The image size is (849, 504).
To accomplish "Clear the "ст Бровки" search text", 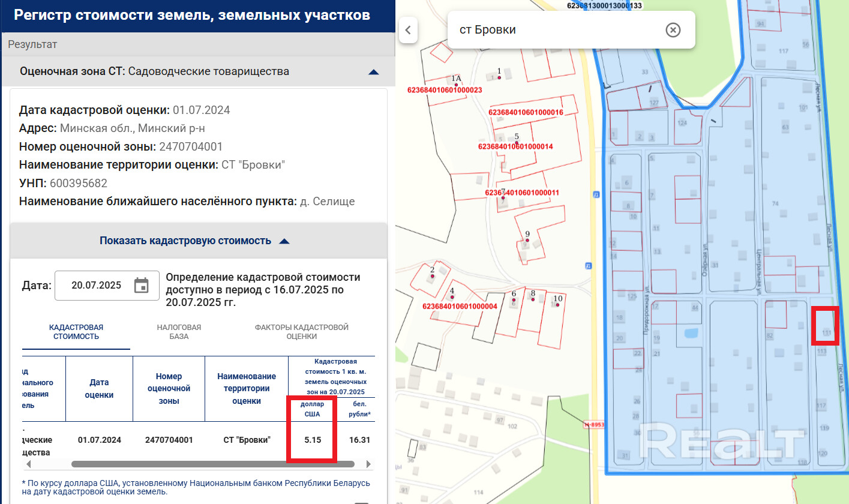I will (x=673, y=30).
